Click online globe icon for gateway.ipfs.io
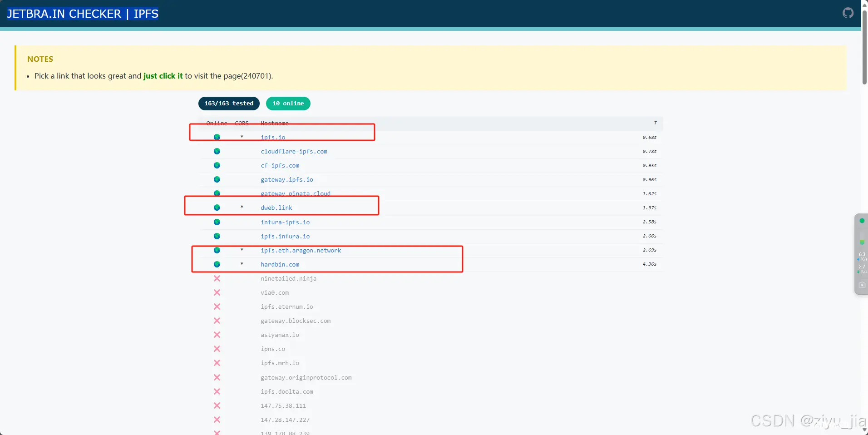 (x=217, y=179)
